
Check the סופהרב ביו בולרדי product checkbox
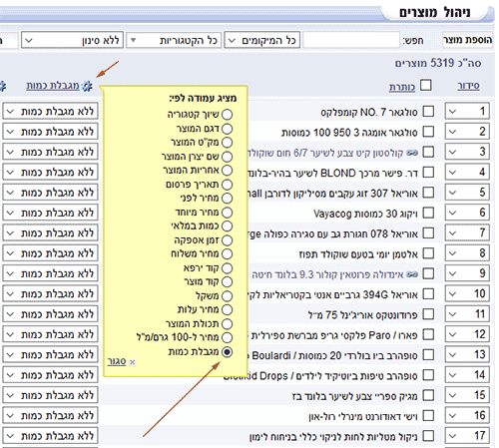[428, 355]
